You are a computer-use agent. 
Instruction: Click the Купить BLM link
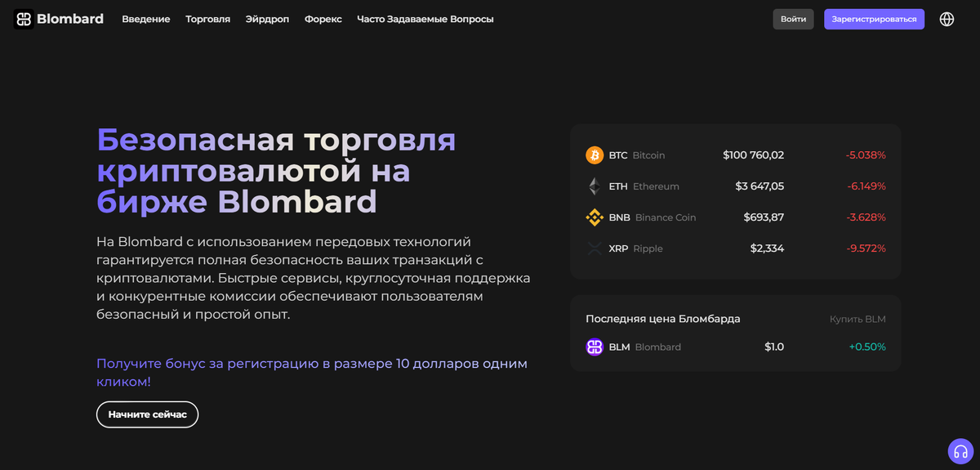click(x=857, y=319)
